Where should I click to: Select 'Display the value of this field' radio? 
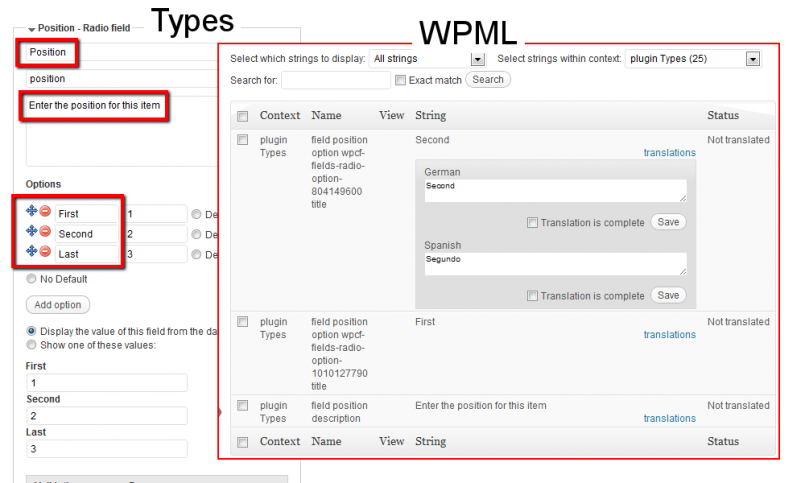[31, 331]
